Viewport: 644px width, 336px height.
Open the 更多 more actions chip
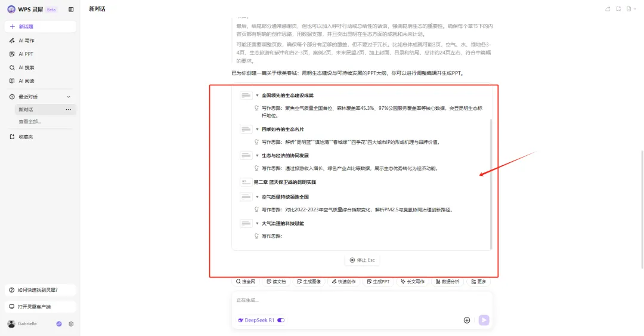point(479,282)
